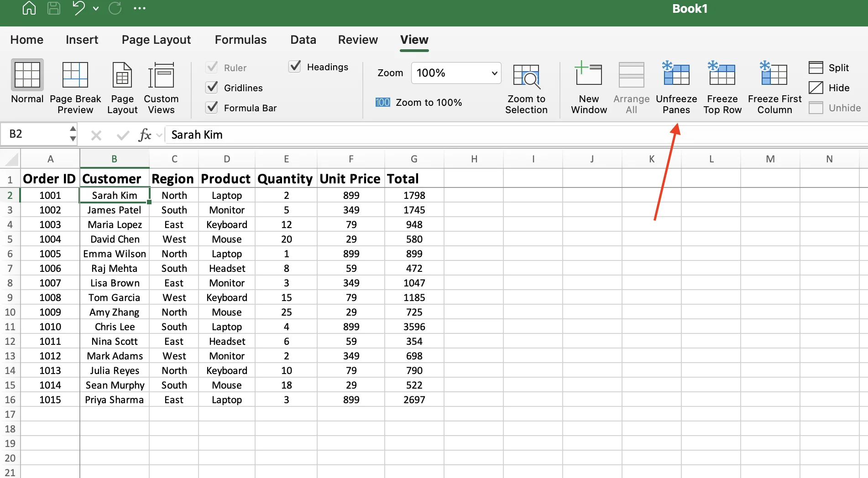
Task: Click the Unfreeze Panes command
Action: coord(676,87)
